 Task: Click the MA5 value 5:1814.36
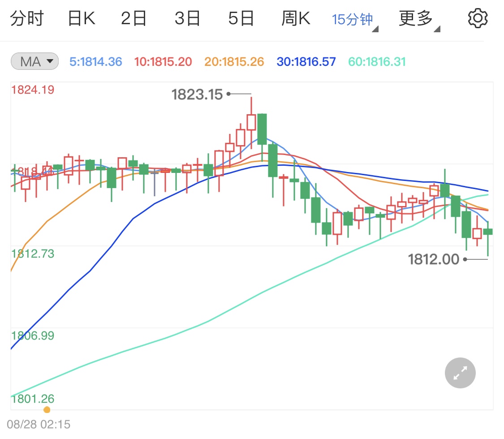click(96, 62)
